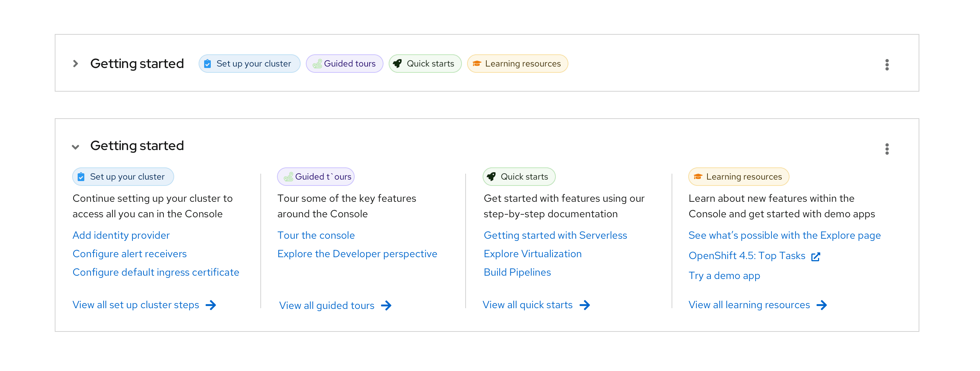This screenshot has height=371, width=980.
Task: Select Guided tours label in collapsed header
Action: pyautogui.click(x=344, y=64)
